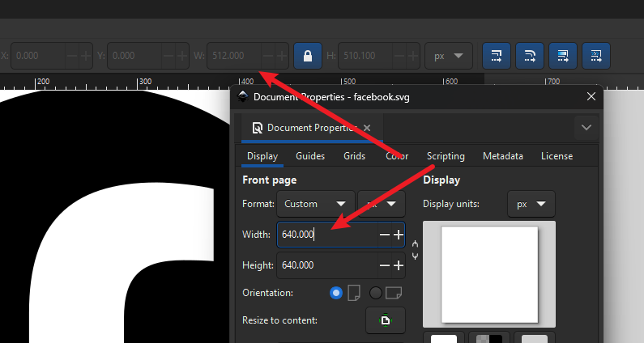Toggle the page width/height ratio link
The height and width of the screenshot is (343, 644).
click(x=416, y=250)
